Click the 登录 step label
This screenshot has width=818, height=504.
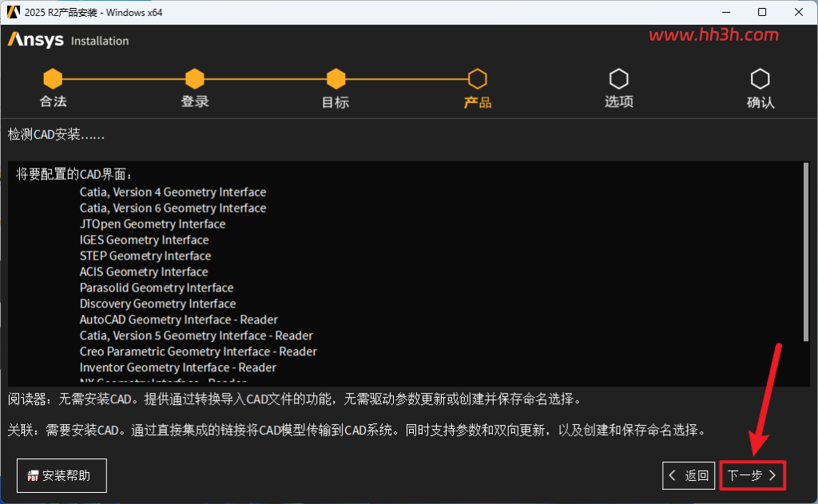click(195, 101)
